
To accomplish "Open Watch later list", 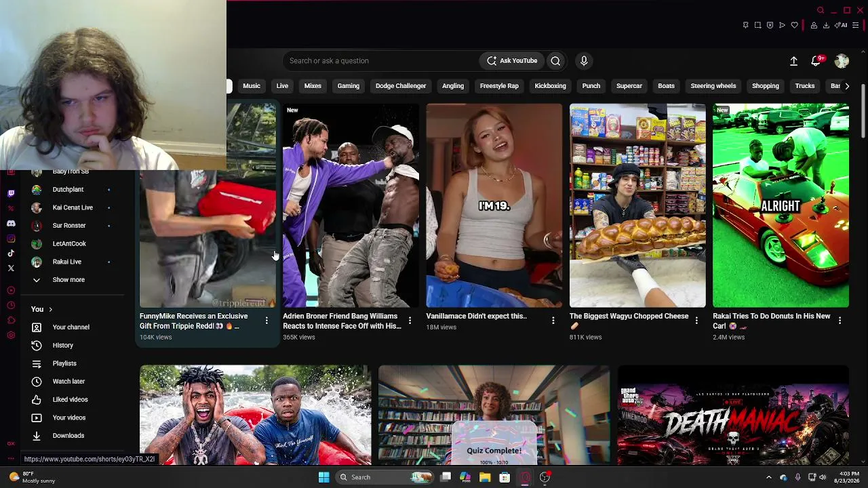I will [x=68, y=382].
